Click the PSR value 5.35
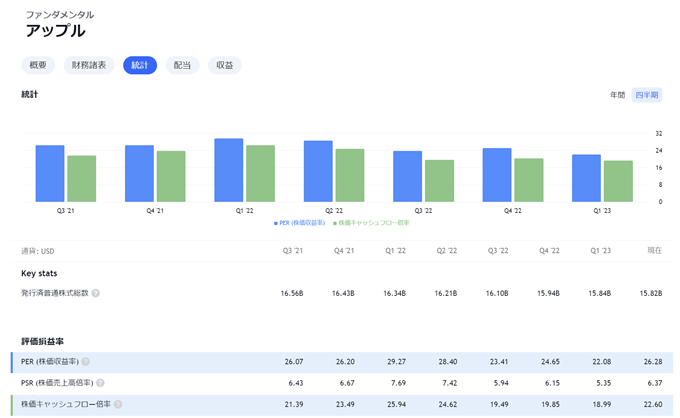This screenshot has height=418, width=680. 603,383
